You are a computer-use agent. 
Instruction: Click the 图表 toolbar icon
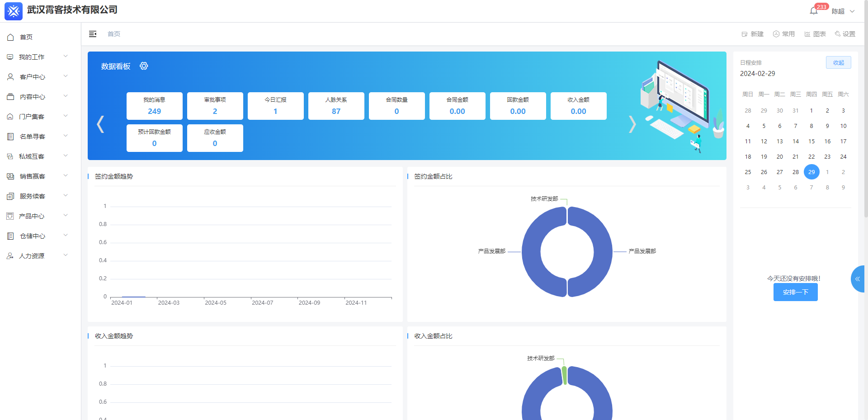(807, 34)
